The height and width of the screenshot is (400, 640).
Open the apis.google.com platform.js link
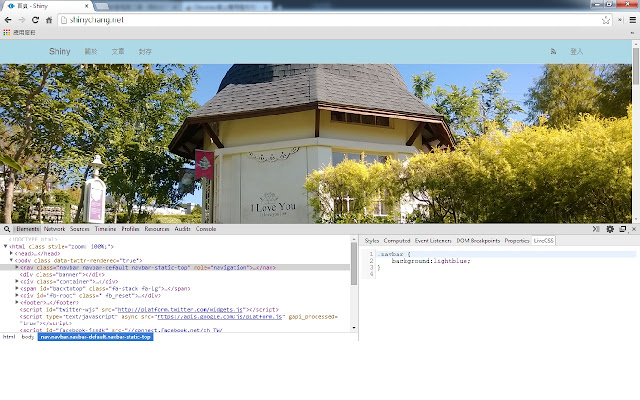click(x=220, y=316)
